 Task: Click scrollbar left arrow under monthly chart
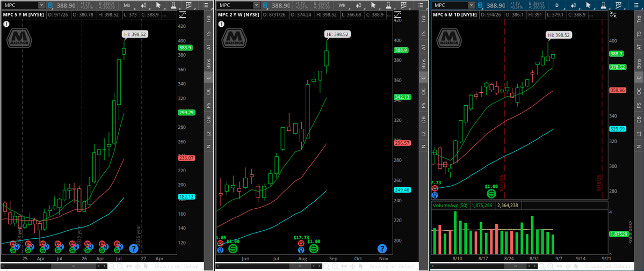point(3,266)
